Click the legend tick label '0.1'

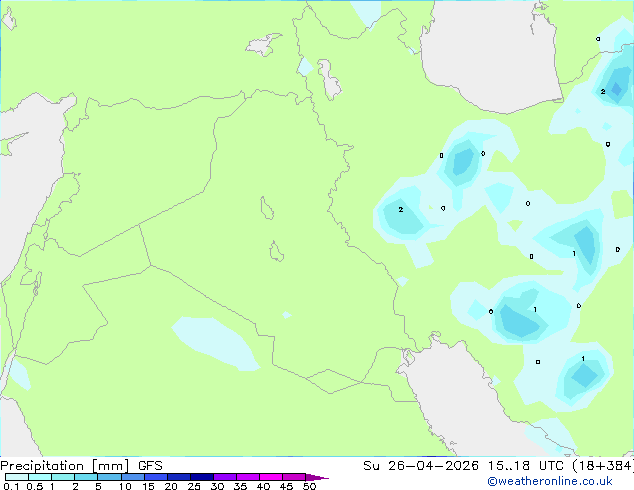(x=12, y=486)
